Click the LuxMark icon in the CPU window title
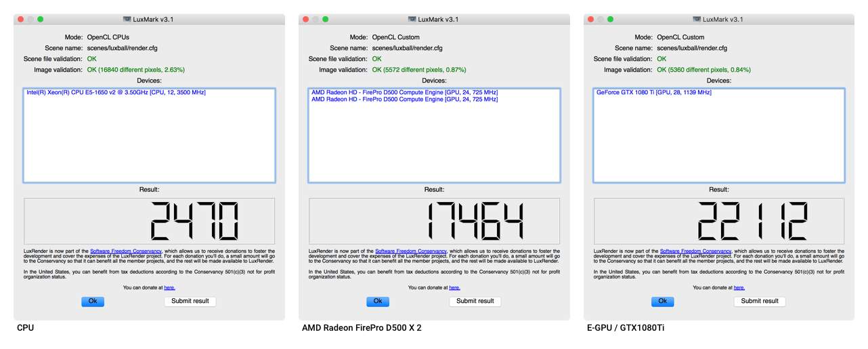 (127, 20)
